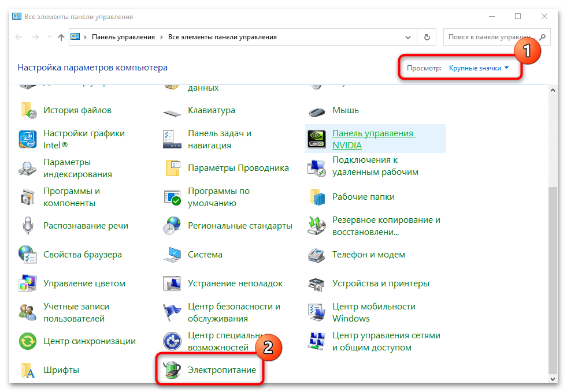Click the Система computer icon
567x392 pixels.
point(172,255)
